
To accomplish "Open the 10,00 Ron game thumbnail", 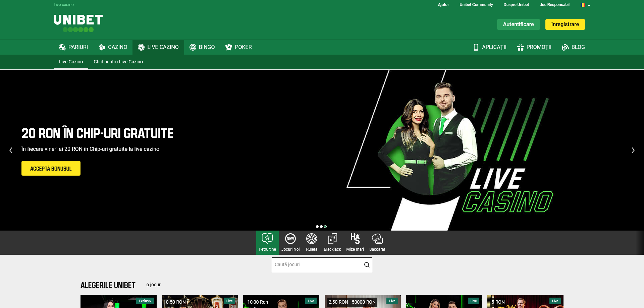I will tap(281, 302).
